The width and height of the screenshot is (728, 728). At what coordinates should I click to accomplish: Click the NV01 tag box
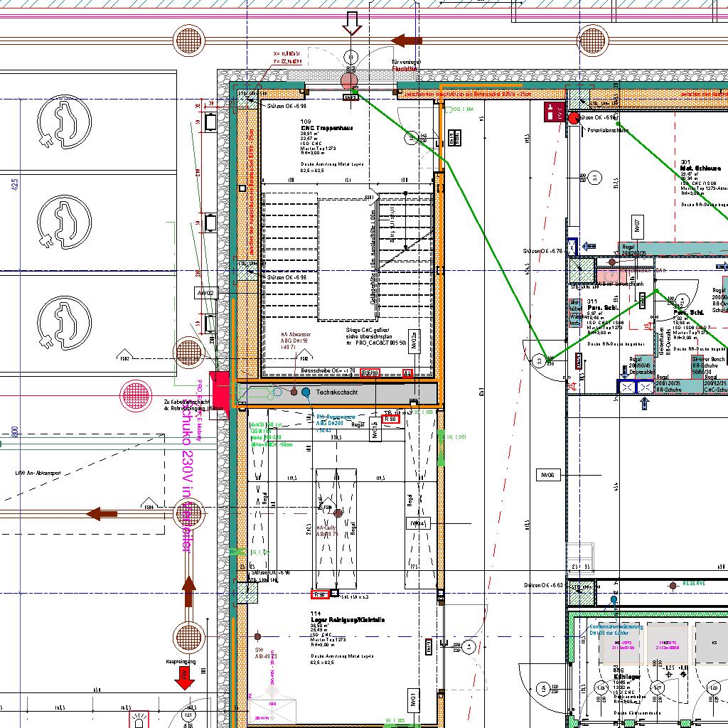click(413, 700)
